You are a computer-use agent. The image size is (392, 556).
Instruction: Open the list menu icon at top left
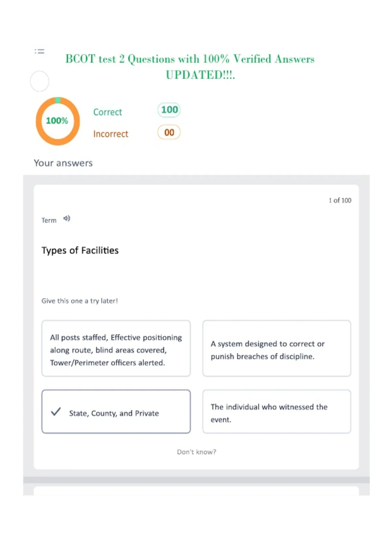tap(40, 51)
